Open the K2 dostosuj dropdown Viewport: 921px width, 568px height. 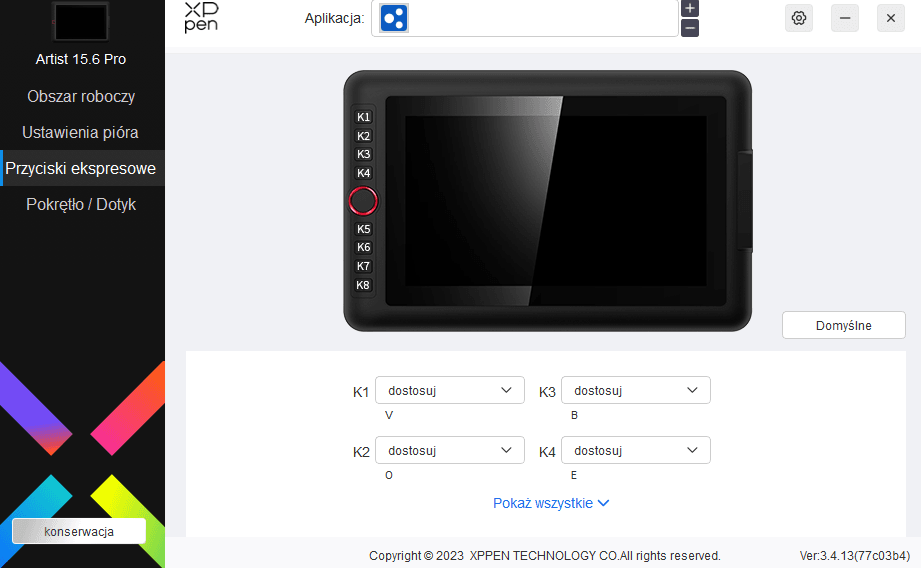(449, 451)
